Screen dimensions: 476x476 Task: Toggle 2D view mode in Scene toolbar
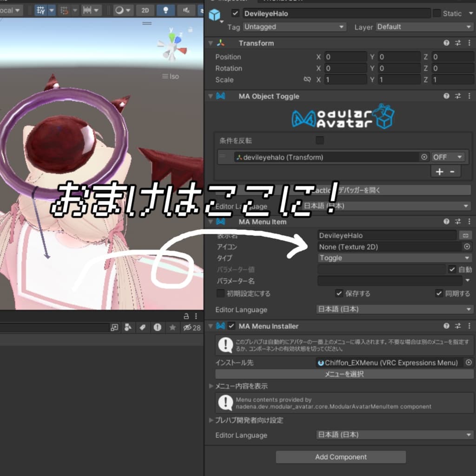[145, 10]
